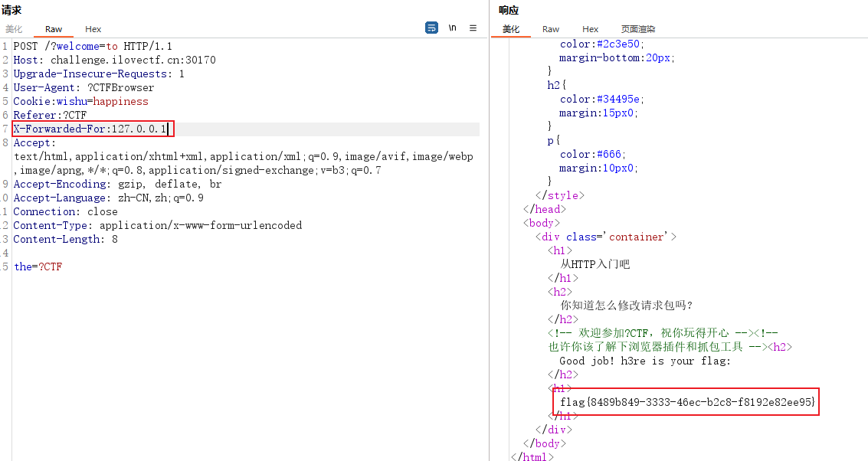Click 'Good job! h3re is your flag:' text

(645, 361)
